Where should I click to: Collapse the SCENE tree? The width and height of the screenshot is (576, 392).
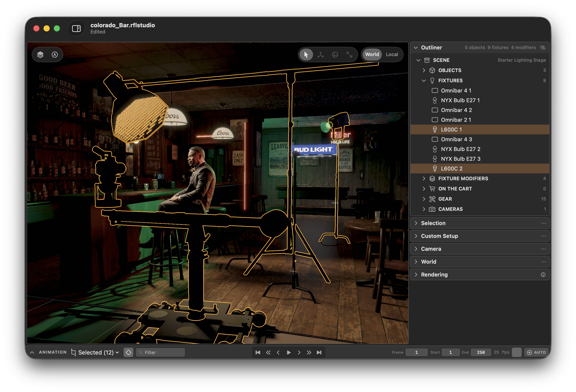[418, 60]
